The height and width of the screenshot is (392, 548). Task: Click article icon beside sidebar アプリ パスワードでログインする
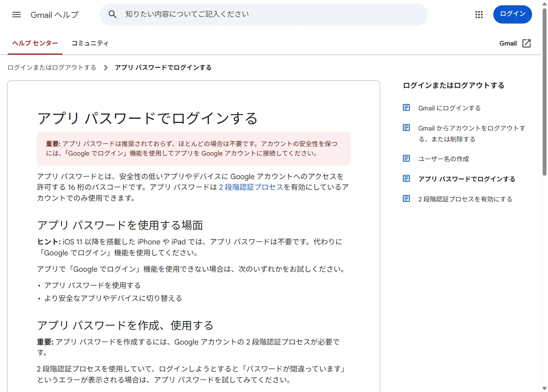pos(406,178)
